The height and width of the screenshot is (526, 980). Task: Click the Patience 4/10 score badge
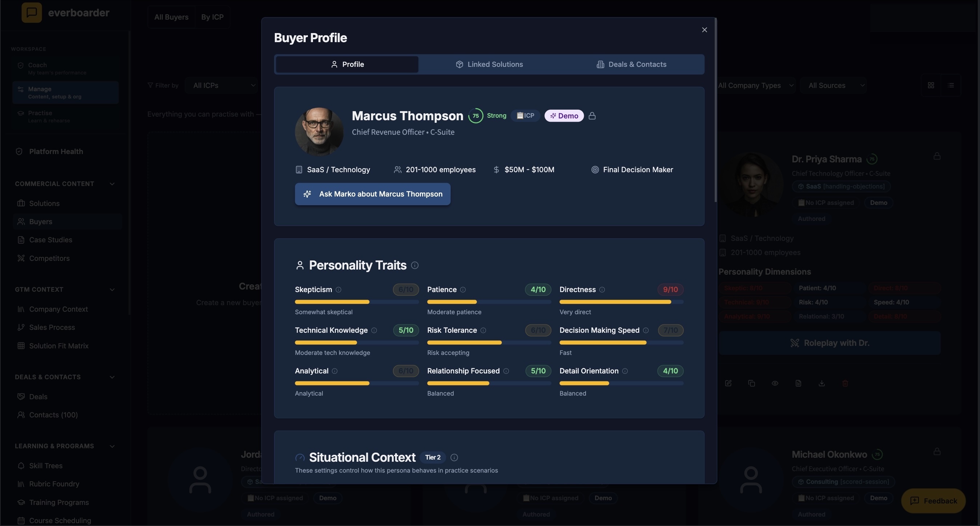[538, 290]
